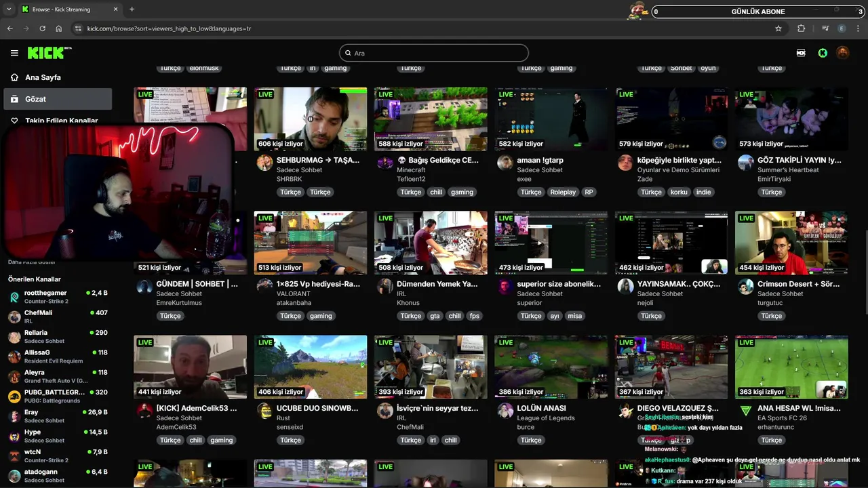Click the browser home icon

pyautogui.click(x=58, y=28)
